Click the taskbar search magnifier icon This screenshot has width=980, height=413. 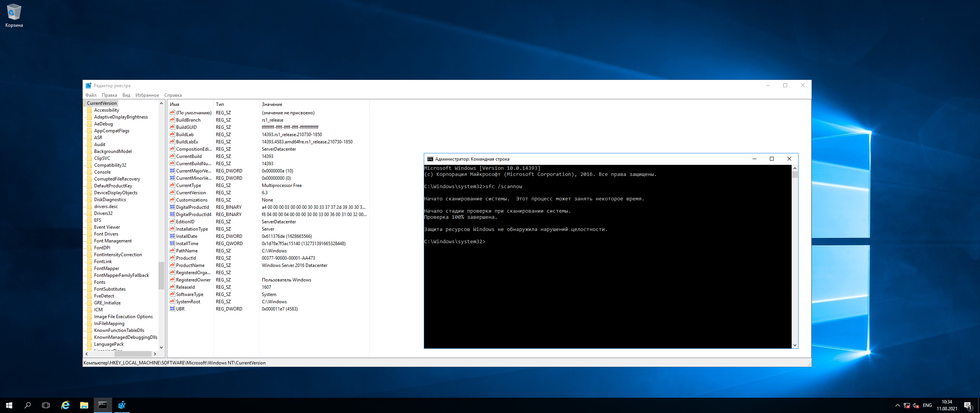(28, 405)
